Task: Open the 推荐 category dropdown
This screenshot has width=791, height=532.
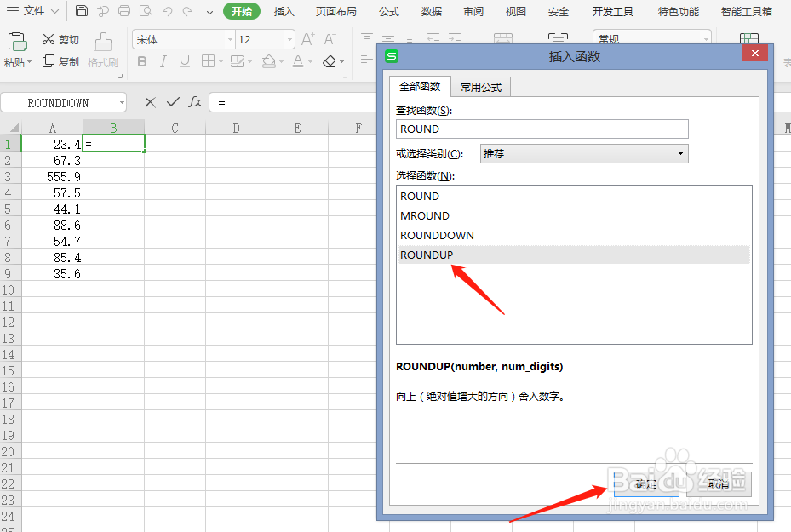Action: (x=679, y=152)
